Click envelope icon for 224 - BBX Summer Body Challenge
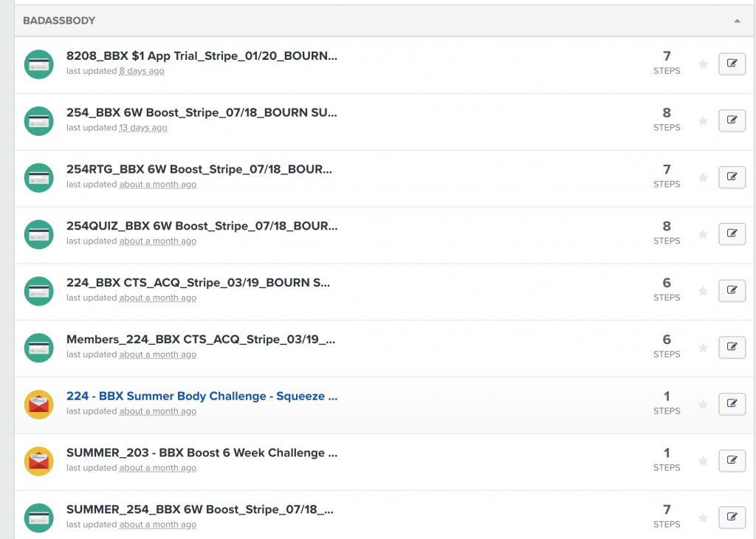This screenshot has width=756, height=539. pyautogui.click(x=38, y=405)
